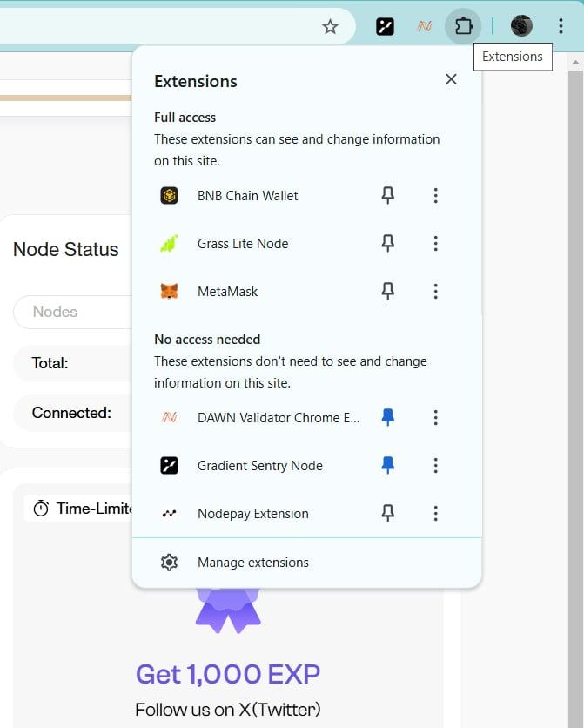Close the Extensions popup
Viewport: 584px width, 728px height.
(x=451, y=79)
